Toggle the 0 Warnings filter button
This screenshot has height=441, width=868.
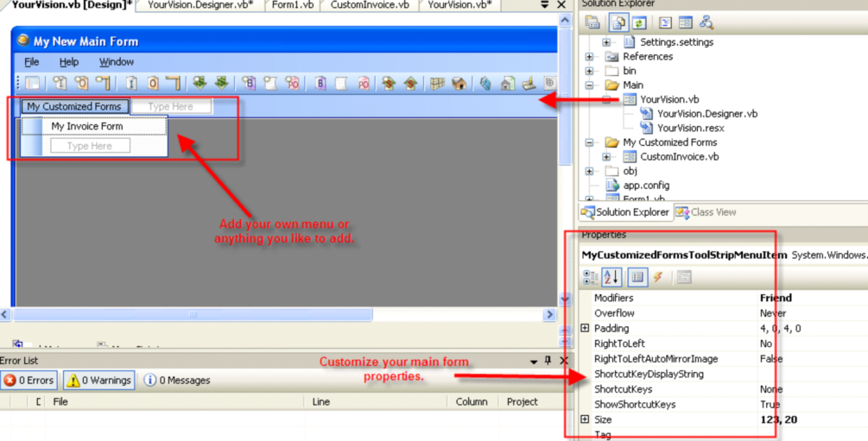point(99,380)
